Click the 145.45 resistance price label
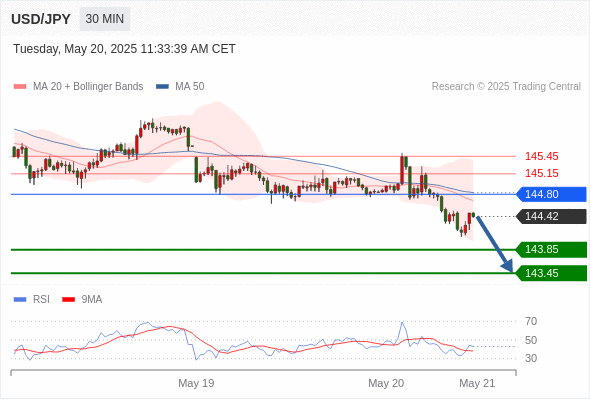The image size is (590, 400). coord(541,156)
